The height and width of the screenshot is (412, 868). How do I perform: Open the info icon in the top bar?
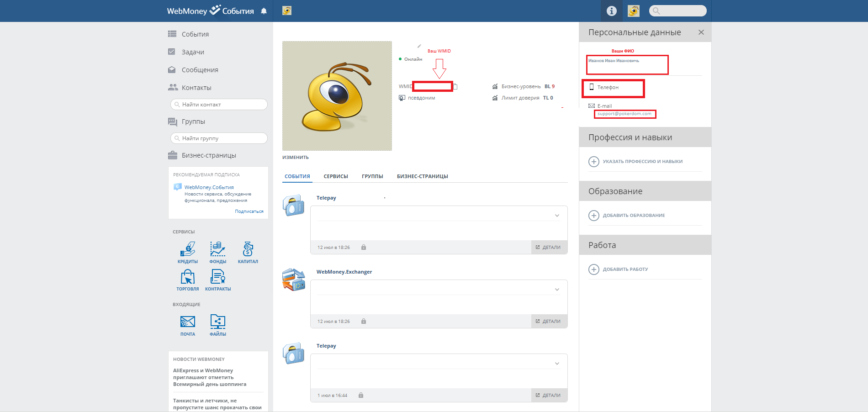[x=611, y=11]
